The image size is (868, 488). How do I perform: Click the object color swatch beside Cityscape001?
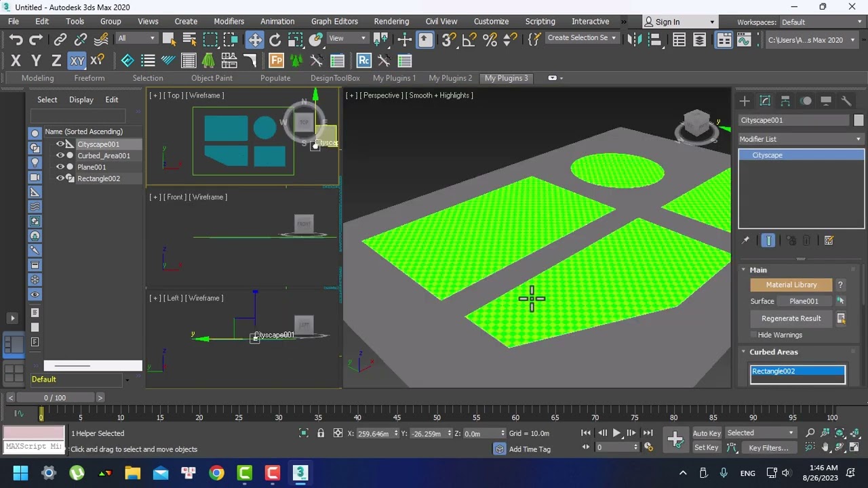point(859,120)
